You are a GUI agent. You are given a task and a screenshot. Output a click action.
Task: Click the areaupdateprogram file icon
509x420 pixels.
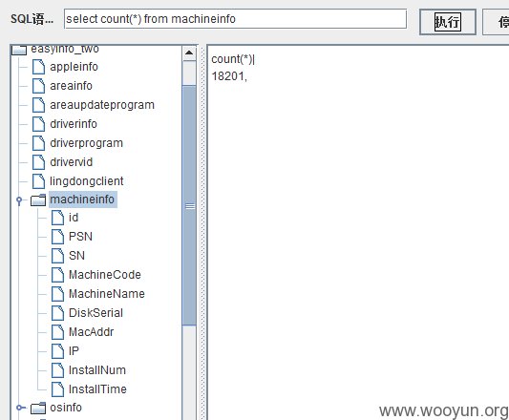[x=38, y=105]
